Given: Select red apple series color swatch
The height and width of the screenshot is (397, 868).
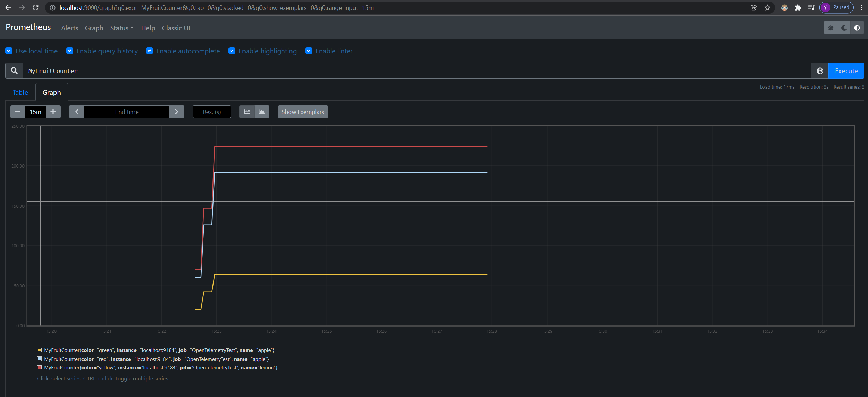Looking at the screenshot, I should tap(40, 359).
